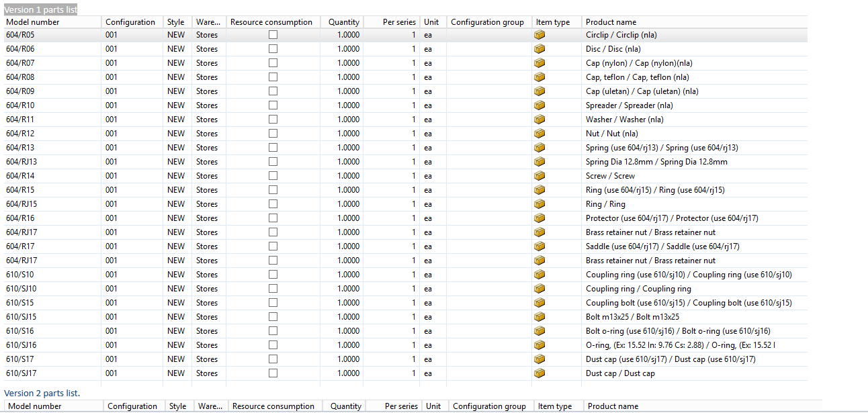Select the box icon in the 610/SJ15 row

pos(539,316)
